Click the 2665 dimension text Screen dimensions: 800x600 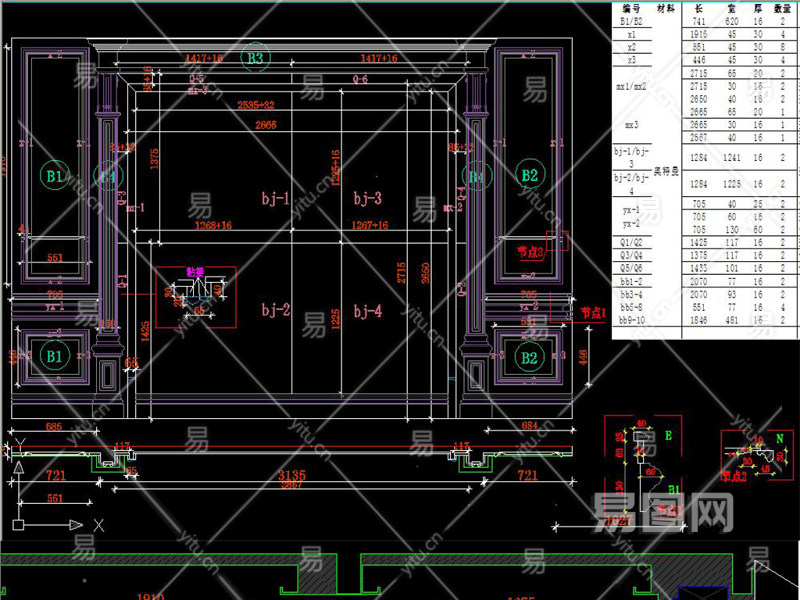click(266, 124)
